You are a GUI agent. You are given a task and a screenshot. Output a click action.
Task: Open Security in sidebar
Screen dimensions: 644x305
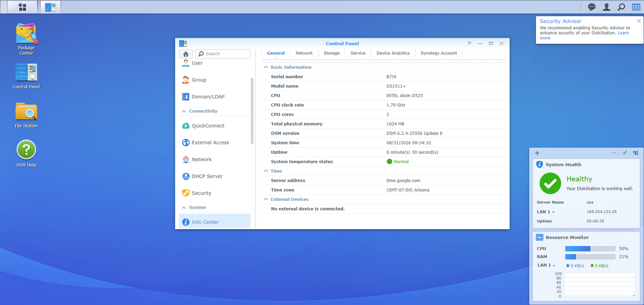pyautogui.click(x=215, y=193)
